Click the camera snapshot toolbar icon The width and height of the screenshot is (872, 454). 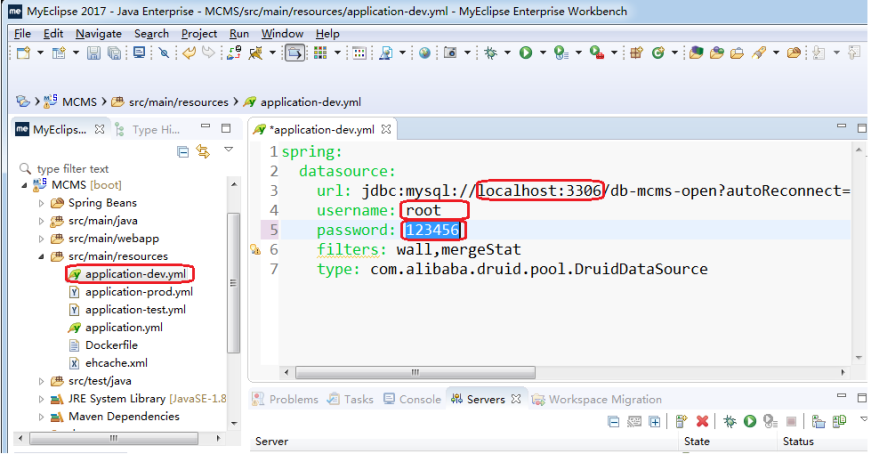(x=450, y=53)
